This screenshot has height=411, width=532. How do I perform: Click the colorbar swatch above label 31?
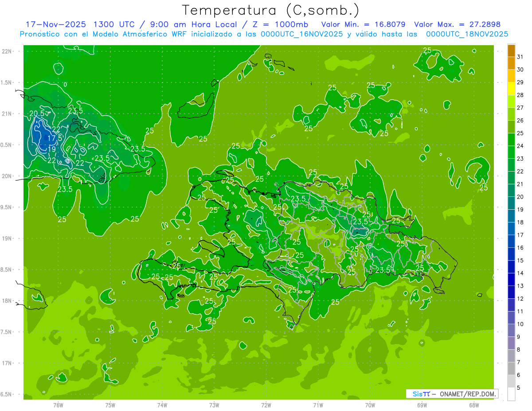coord(511,50)
